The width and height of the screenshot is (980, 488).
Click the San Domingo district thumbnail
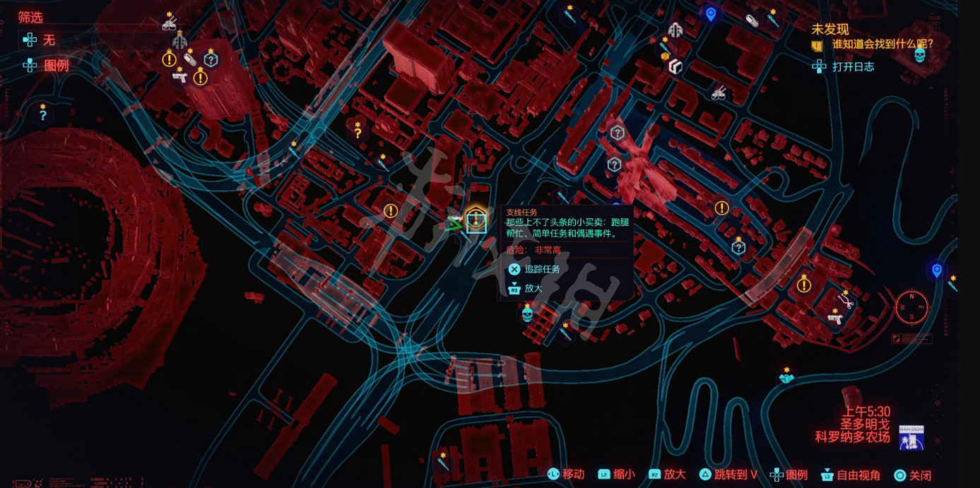[911, 438]
